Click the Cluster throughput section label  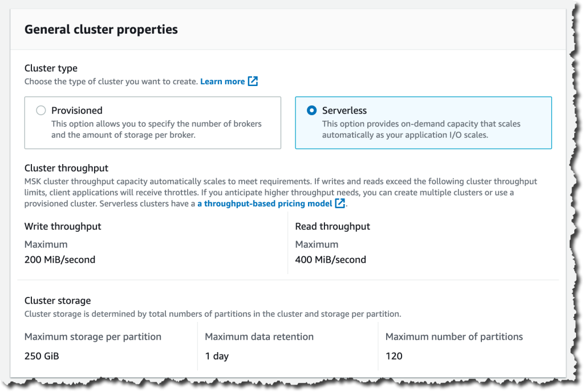tap(62, 168)
